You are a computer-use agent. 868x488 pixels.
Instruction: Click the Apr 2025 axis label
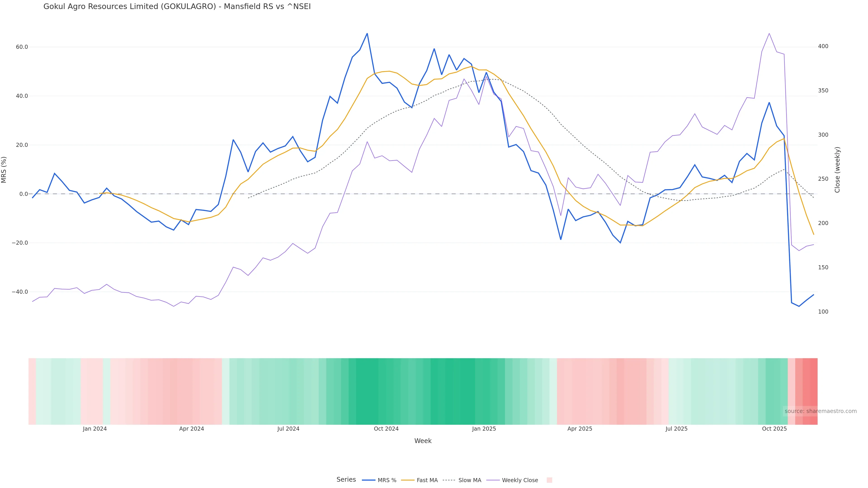[x=580, y=429]
